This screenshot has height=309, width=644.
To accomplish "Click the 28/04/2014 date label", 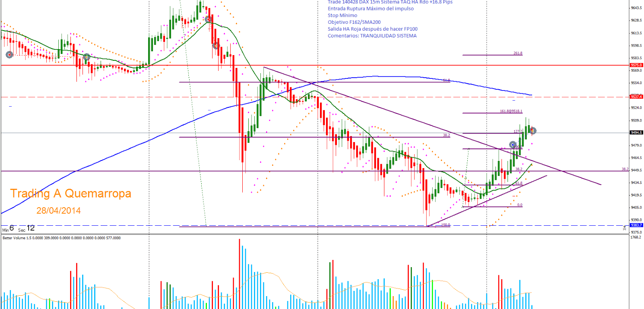I will click(59, 210).
